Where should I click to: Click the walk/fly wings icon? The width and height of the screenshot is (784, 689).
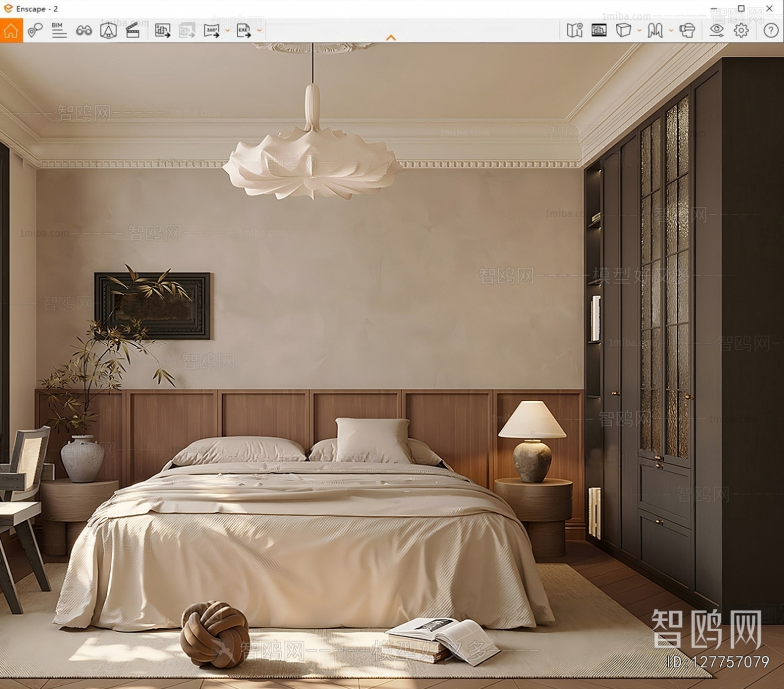(655, 31)
